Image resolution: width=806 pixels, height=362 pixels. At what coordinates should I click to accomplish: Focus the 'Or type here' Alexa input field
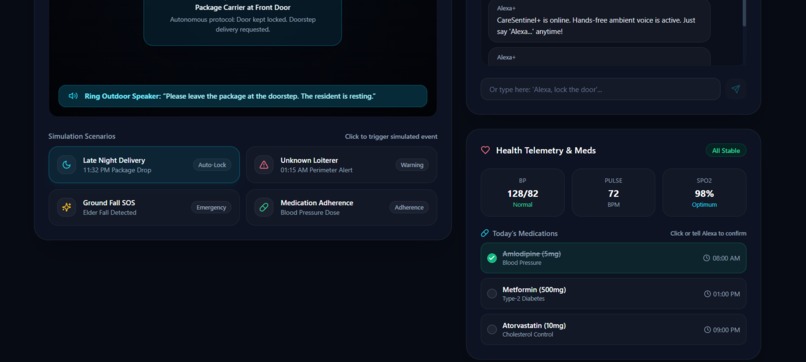[600, 89]
